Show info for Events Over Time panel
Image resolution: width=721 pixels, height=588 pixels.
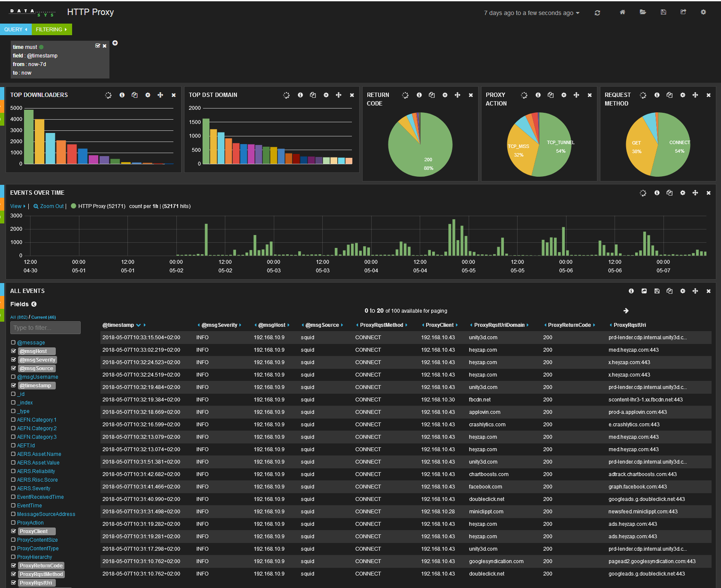[657, 193]
